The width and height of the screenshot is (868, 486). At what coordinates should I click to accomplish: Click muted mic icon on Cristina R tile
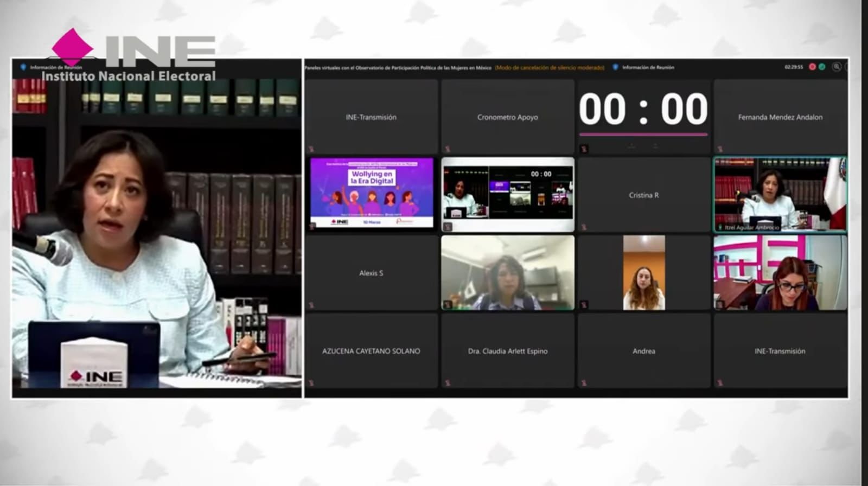click(584, 227)
